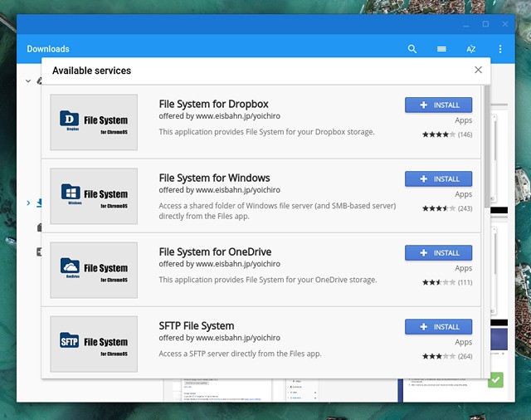Minimize the Files window

466,24
